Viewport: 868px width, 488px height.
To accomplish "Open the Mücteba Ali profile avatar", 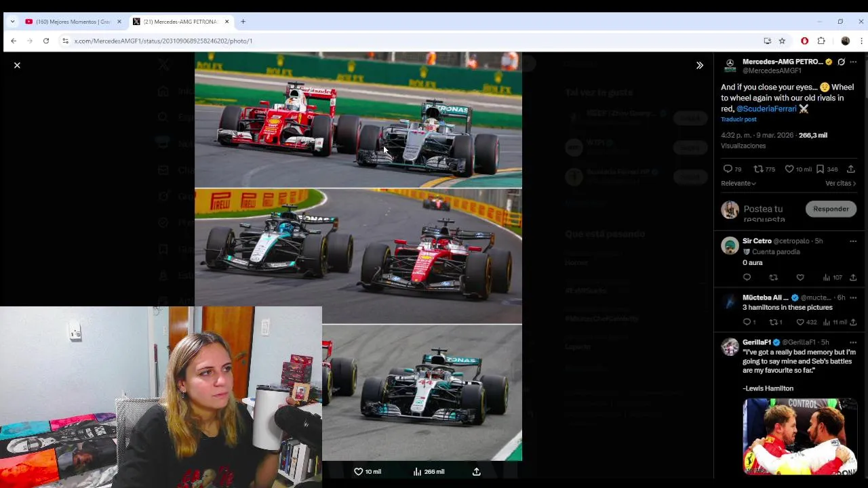I will point(730,302).
